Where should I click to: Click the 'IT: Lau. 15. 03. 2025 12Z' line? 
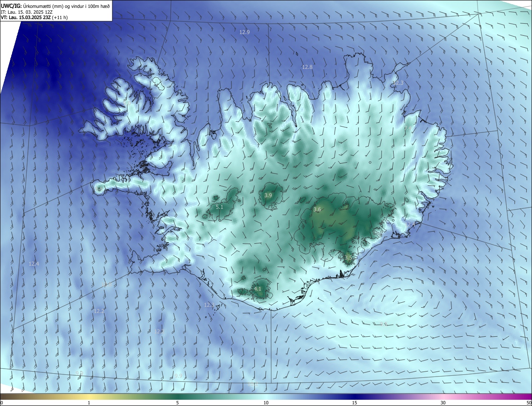point(27,12)
